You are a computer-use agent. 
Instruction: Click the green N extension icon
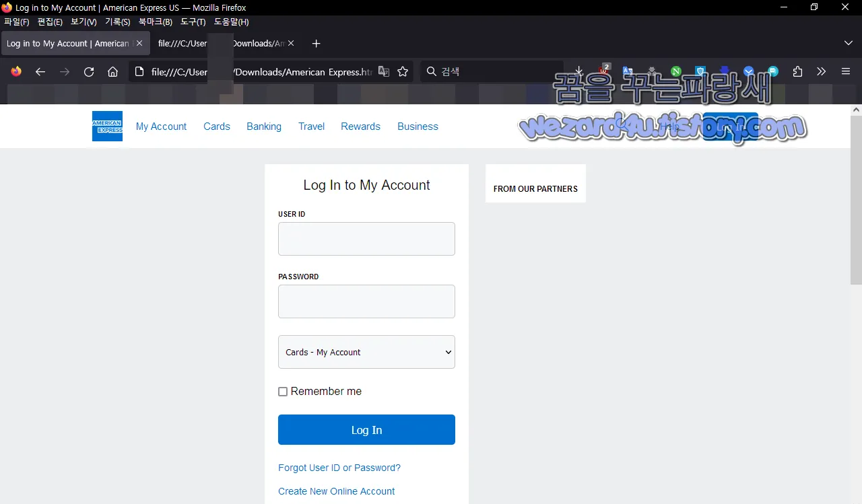pyautogui.click(x=675, y=71)
